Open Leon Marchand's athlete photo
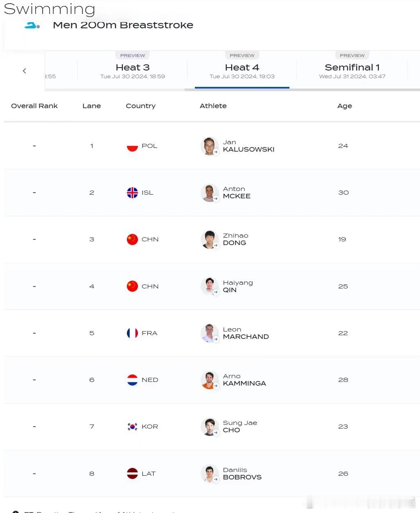The height and width of the screenshot is (513, 420). (210, 333)
